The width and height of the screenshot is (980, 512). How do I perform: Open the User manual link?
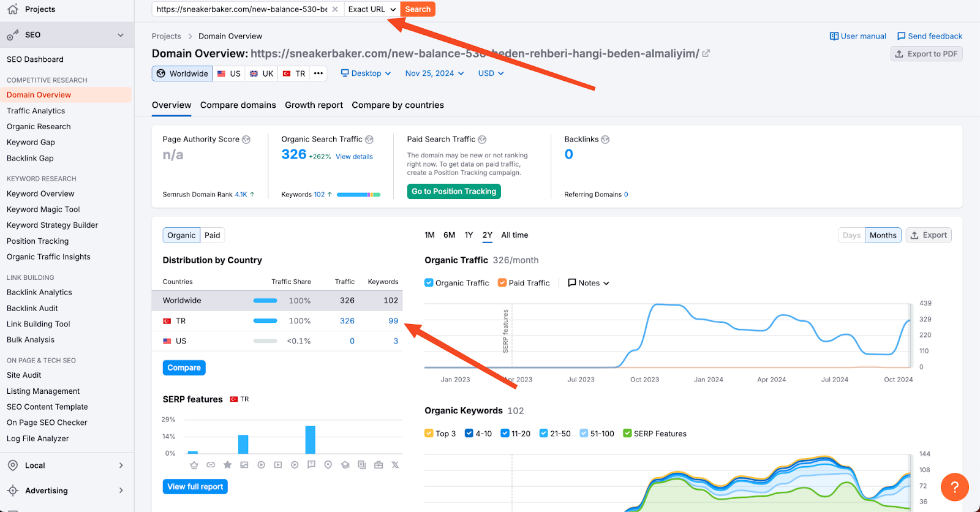(858, 36)
